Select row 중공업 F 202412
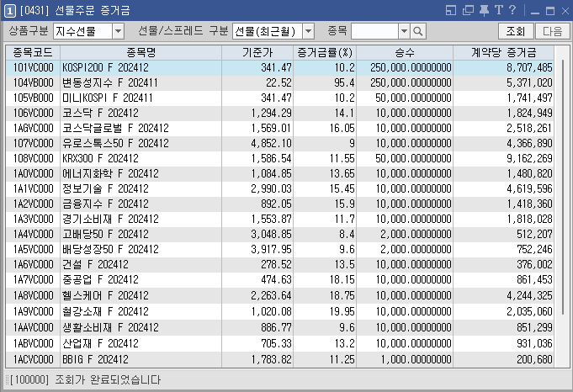This screenshot has width=573, height=392. click(x=280, y=280)
